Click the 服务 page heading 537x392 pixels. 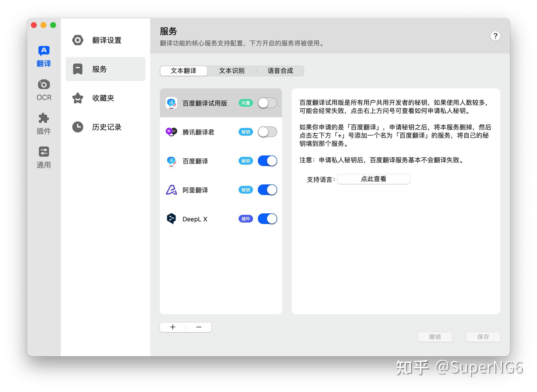coord(169,31)
